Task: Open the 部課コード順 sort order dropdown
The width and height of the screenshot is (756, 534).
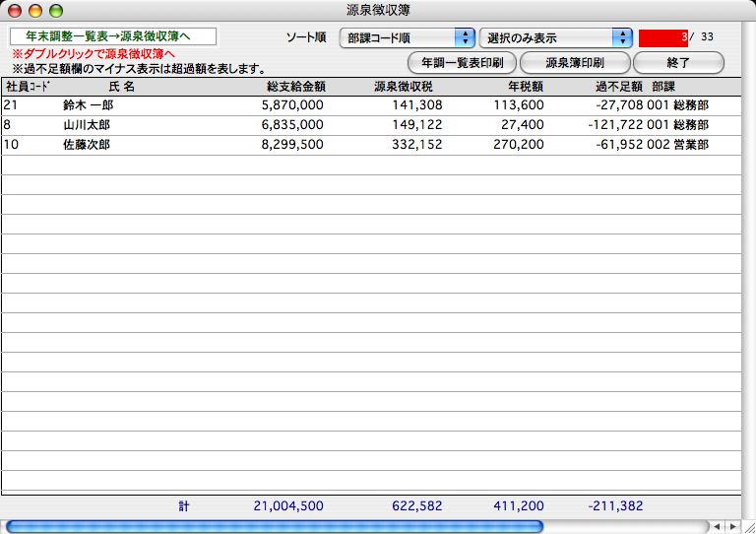Action: point(407,37)
